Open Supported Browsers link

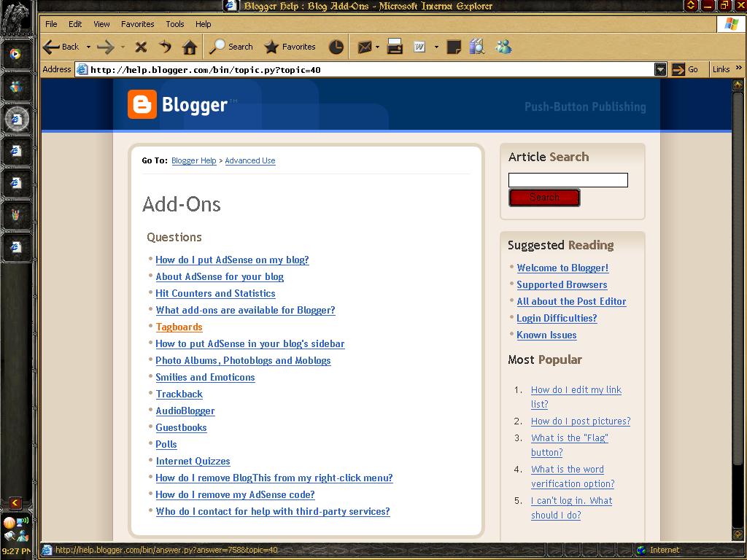562,285
